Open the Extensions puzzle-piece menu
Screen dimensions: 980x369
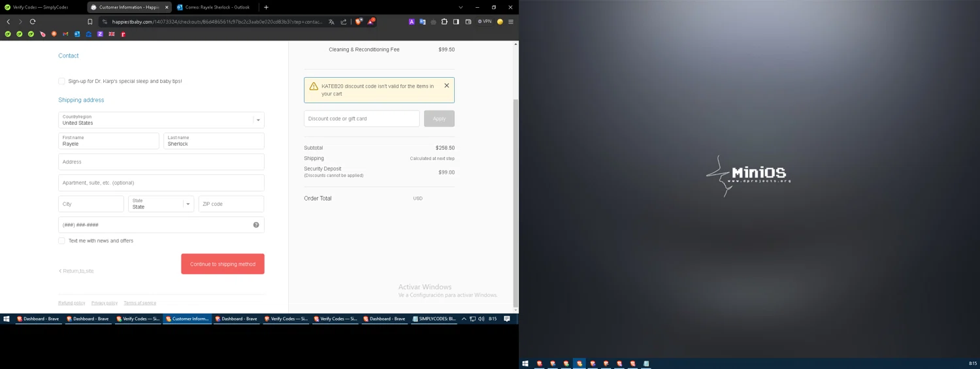(444, 22)
